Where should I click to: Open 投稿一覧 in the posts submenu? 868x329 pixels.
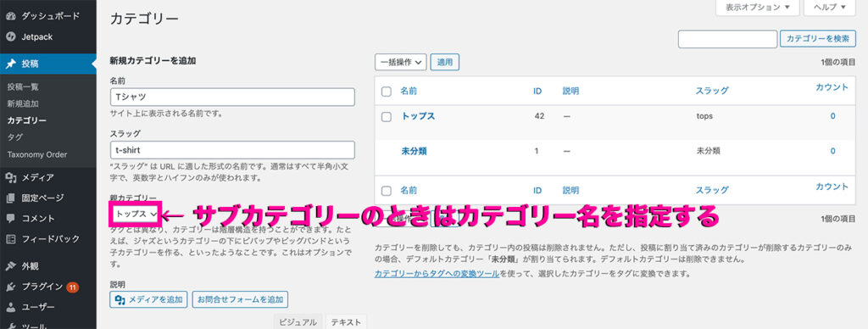(23, 87)
